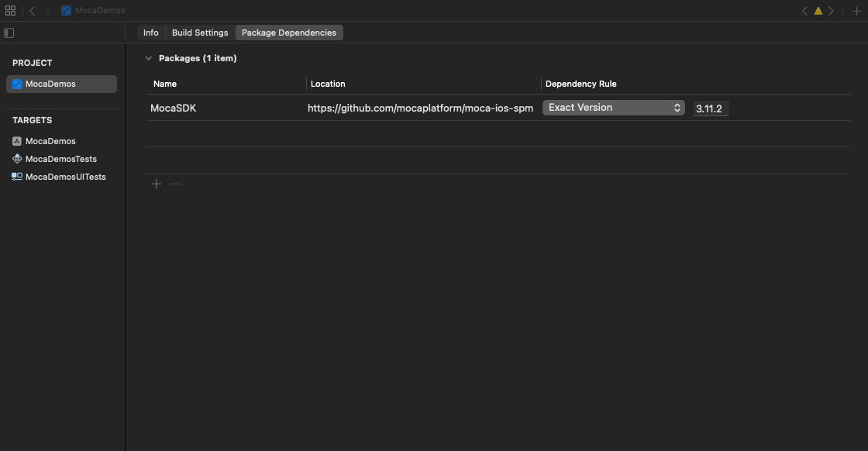The image size is (868, 451).
Task: Select the Package Dependencies tab
Action: (x=289, y=33)
